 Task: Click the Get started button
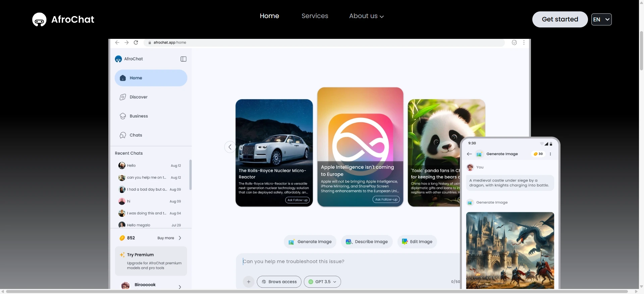[560, 19]
